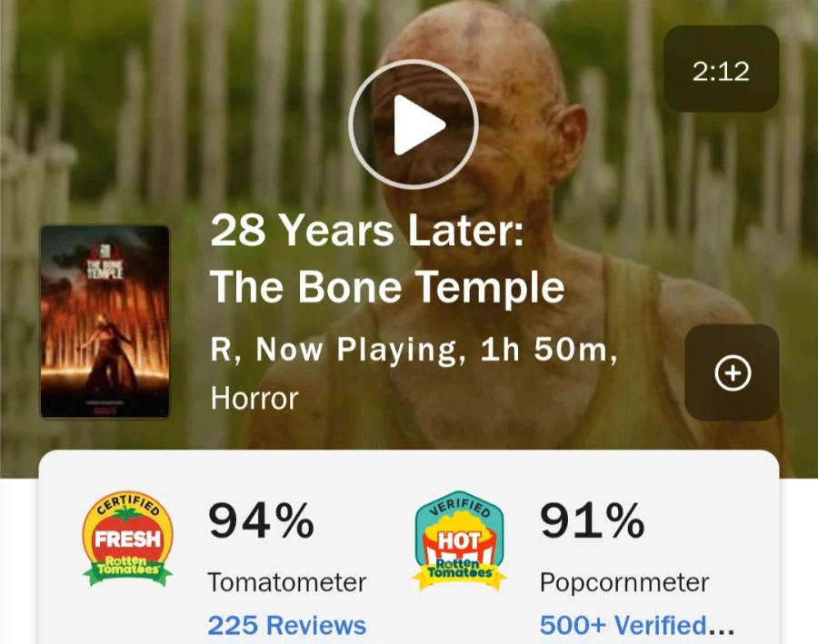This screenshot has height=644, width=818.
Task: Click the scores card panel
Action: (409, 547)
